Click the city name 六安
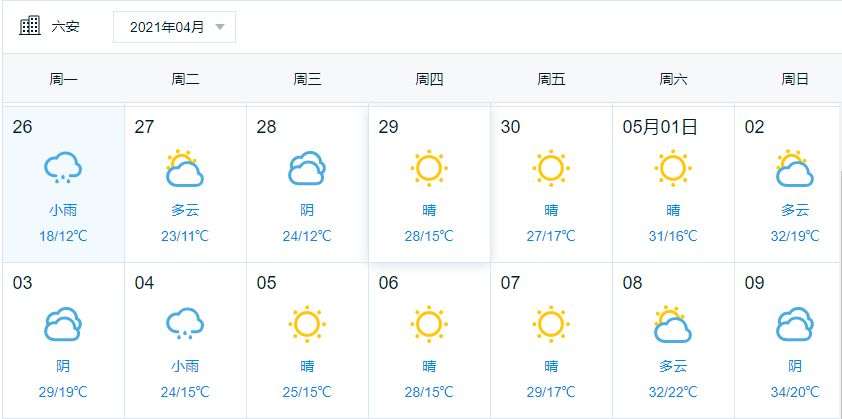Viewport: 842px width, 419px height. coord(66,27)
